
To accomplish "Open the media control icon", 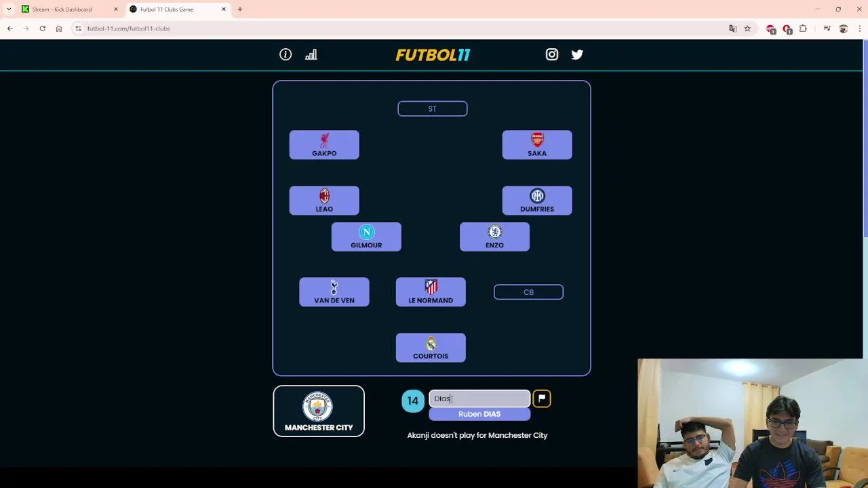I will [827, 28].
